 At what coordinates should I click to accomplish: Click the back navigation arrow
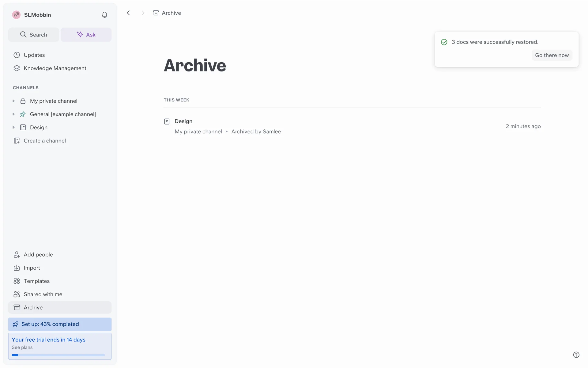(128, 13)
